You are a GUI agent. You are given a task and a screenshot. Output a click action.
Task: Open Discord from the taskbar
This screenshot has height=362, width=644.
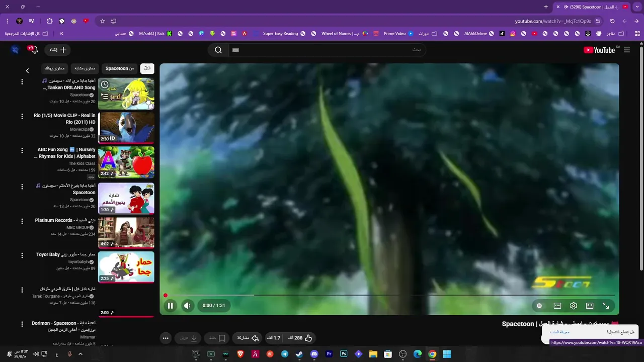click(314, 354)
